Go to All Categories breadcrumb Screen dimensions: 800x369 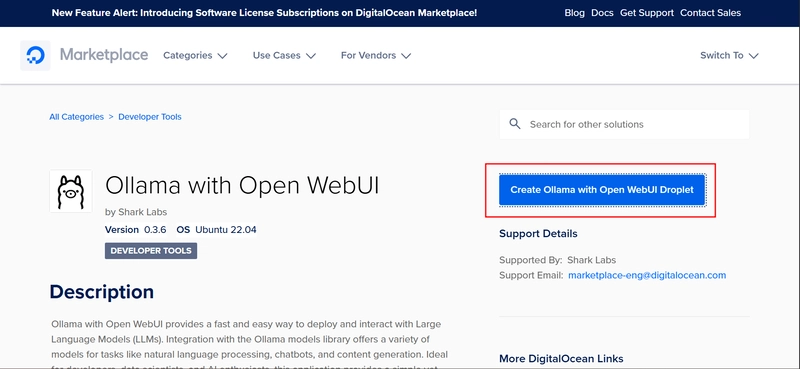pos(77,117)
